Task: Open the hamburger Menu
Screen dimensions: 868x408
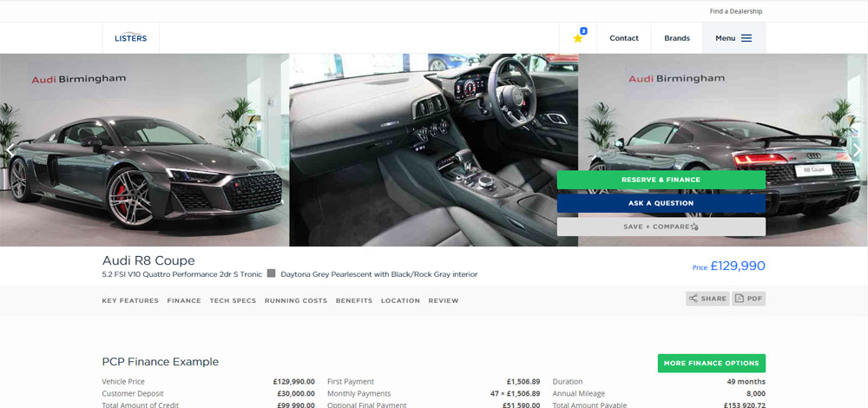Action: point(733,38)
